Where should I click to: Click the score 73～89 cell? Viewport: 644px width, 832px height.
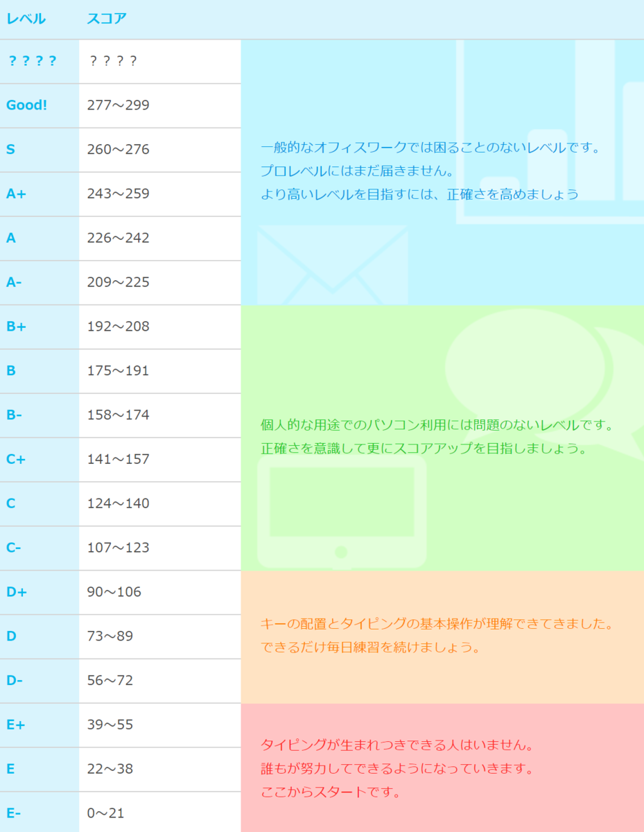(x=160, y=636)
